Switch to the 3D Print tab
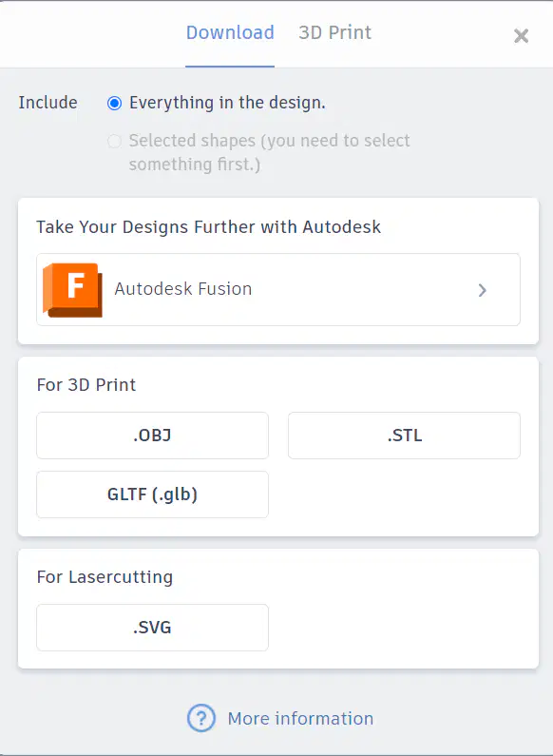 334,32
